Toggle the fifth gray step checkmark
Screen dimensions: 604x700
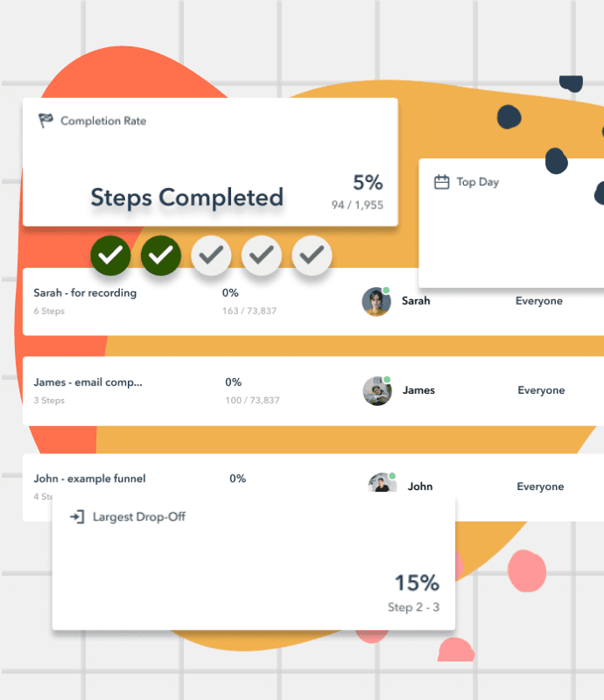coord(312,255)
